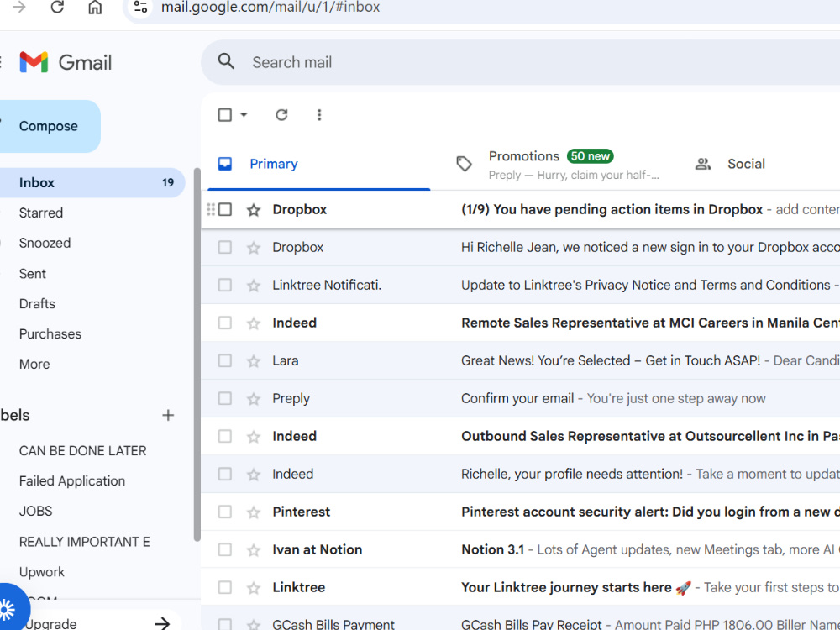The height and width of the screenshot is (630, 840).
Task: Check the Preply Confirm your email row
Action: [x=225, y=398]
